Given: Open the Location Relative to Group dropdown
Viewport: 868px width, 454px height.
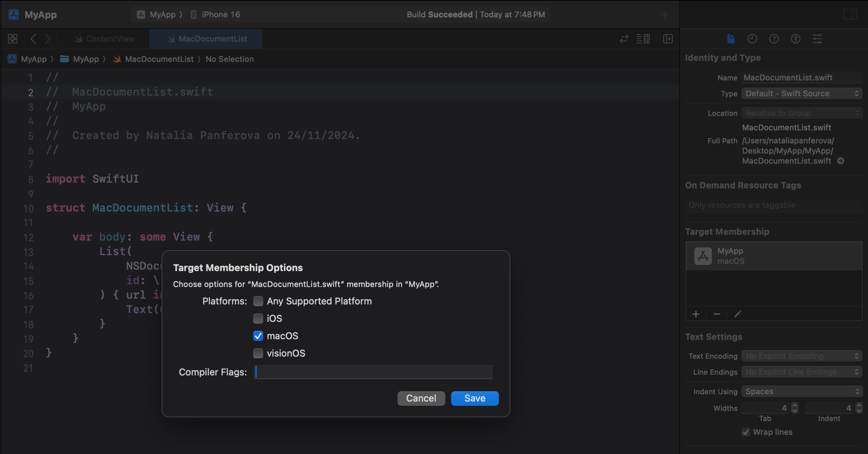Looking at the screenshot, I should [802, 113].
